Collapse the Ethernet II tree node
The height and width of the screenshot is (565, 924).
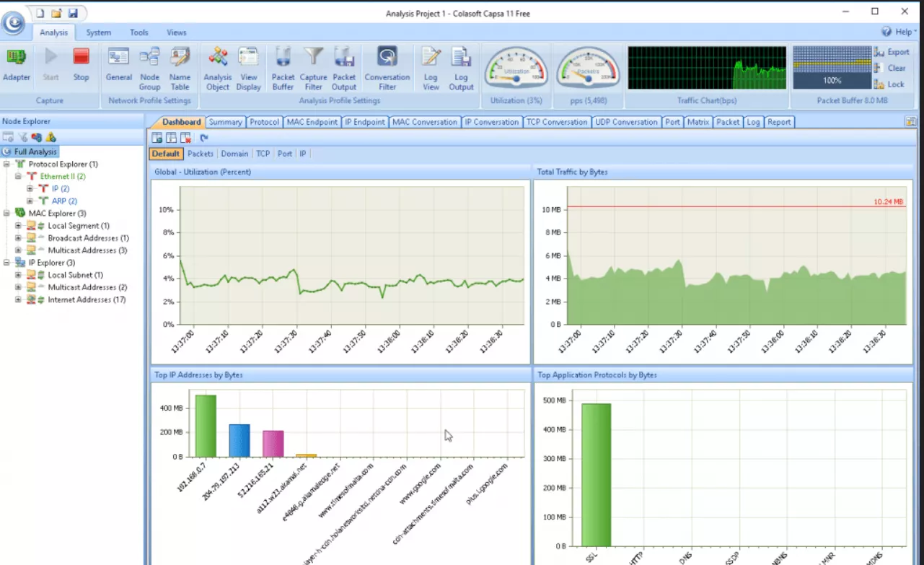(x=18, y=176)
